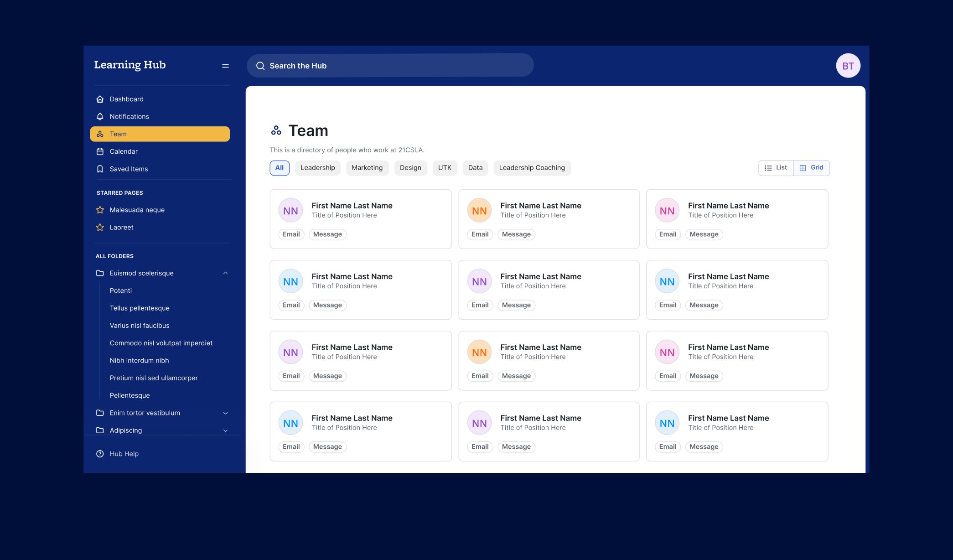Open the BT user avatar
Viewport: 953px width, 560px height.
pos(848,66)
